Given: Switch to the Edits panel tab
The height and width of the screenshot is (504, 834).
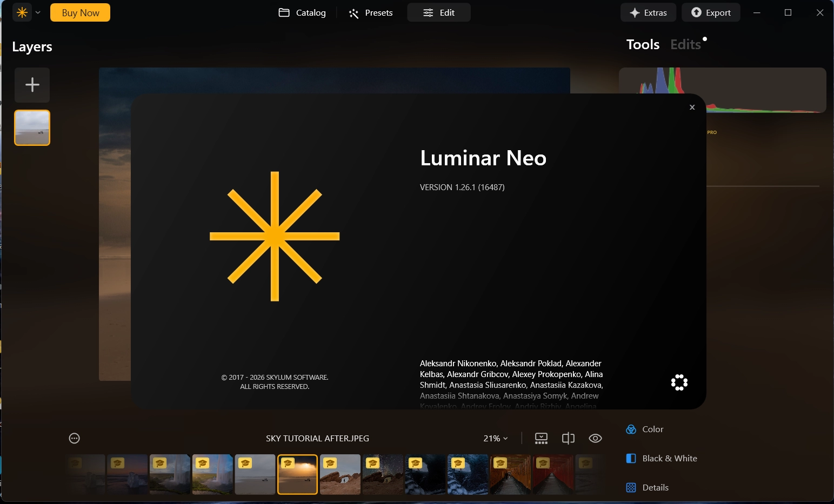Looking at the screenshot, I should click(685, 44).
